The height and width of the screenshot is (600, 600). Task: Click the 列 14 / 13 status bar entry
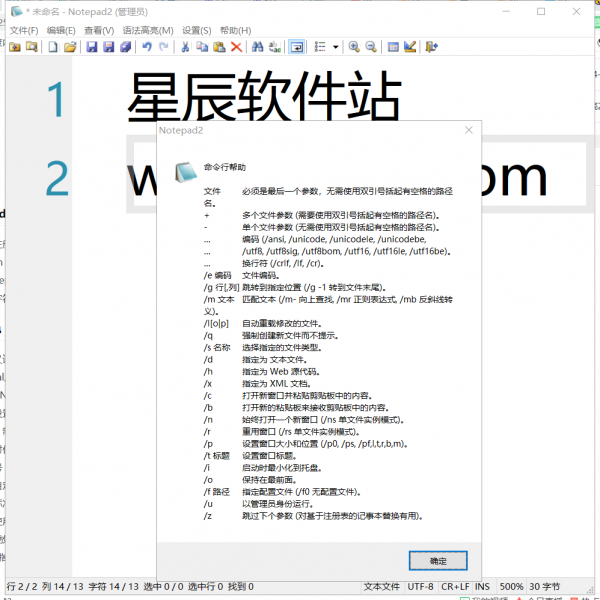[62, 587]
